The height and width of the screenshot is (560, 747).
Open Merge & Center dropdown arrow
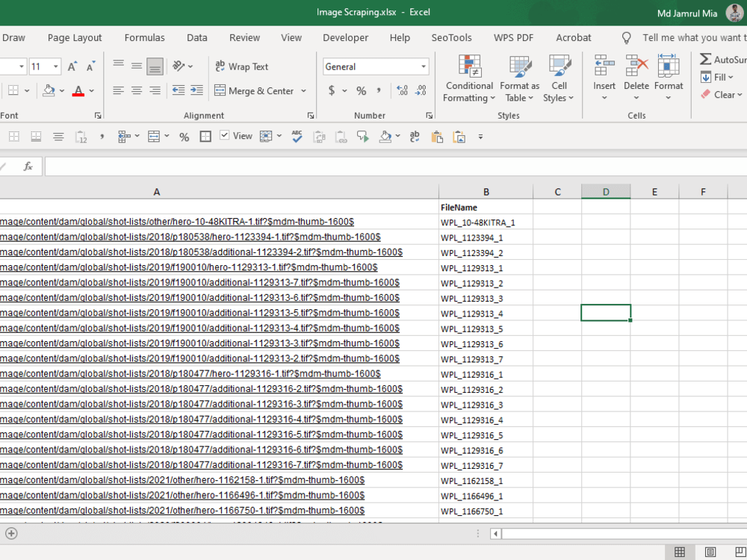[x=303, y=90]
